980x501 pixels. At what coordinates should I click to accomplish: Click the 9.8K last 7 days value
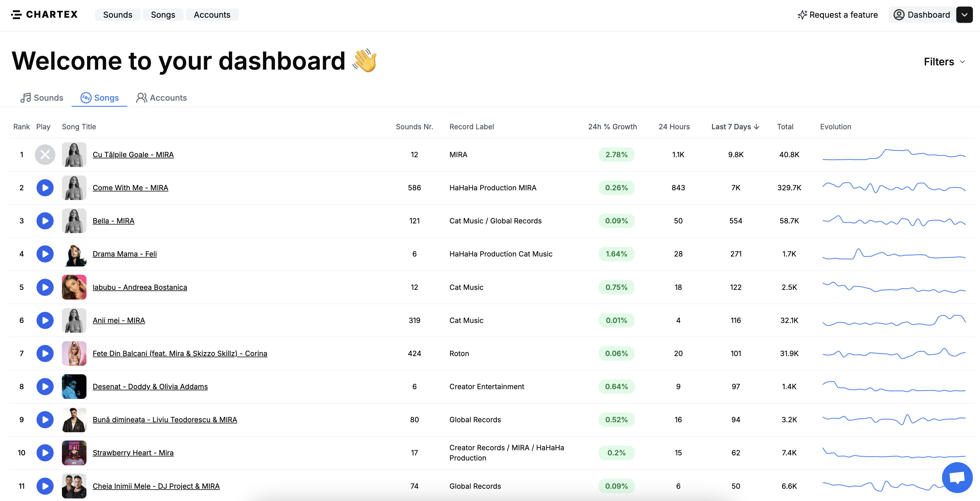coord(735,154)
